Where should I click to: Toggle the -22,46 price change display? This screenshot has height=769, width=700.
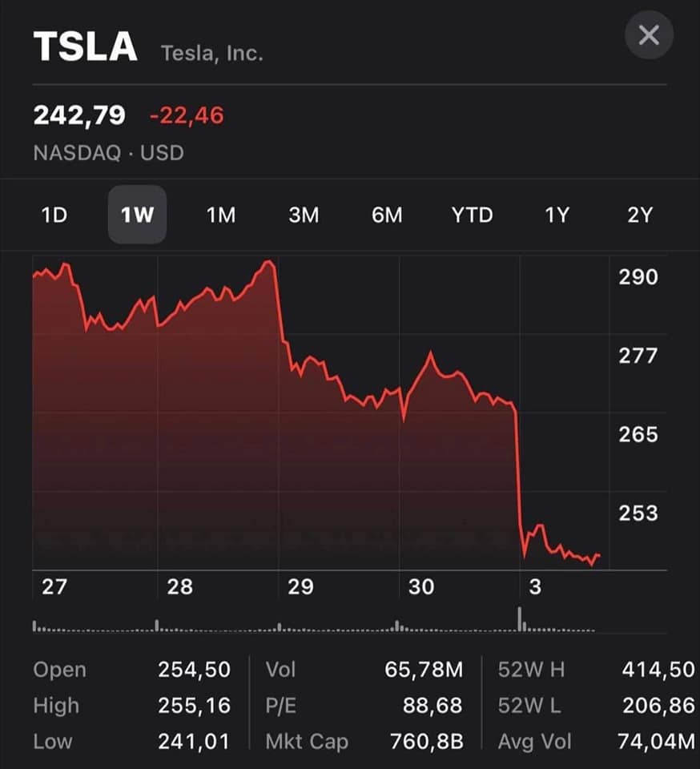point(187,115)
